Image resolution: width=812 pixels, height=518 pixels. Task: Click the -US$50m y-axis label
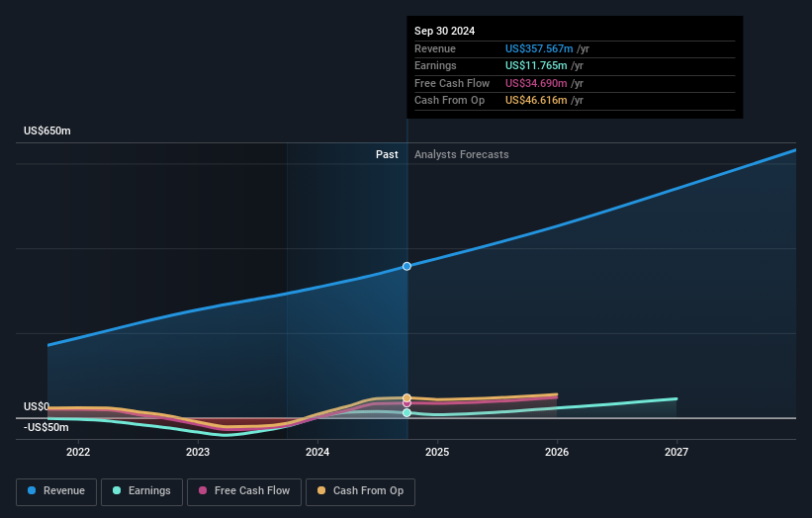[x=46, y=427]
